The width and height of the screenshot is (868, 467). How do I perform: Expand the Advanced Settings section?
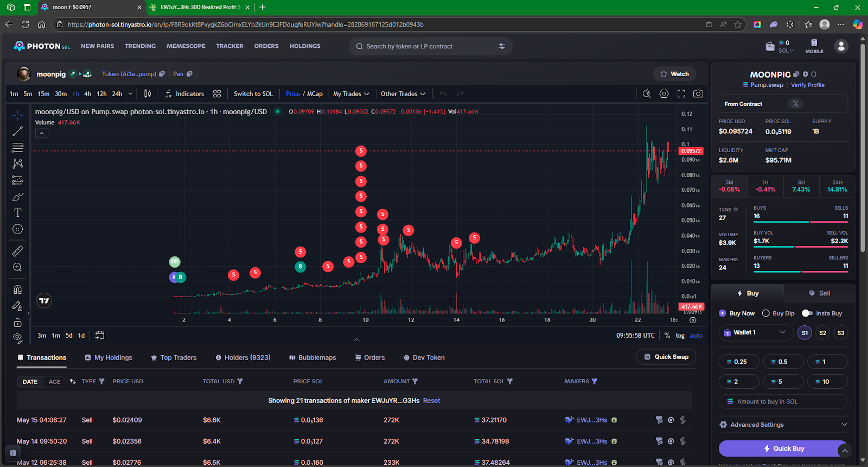783,425
